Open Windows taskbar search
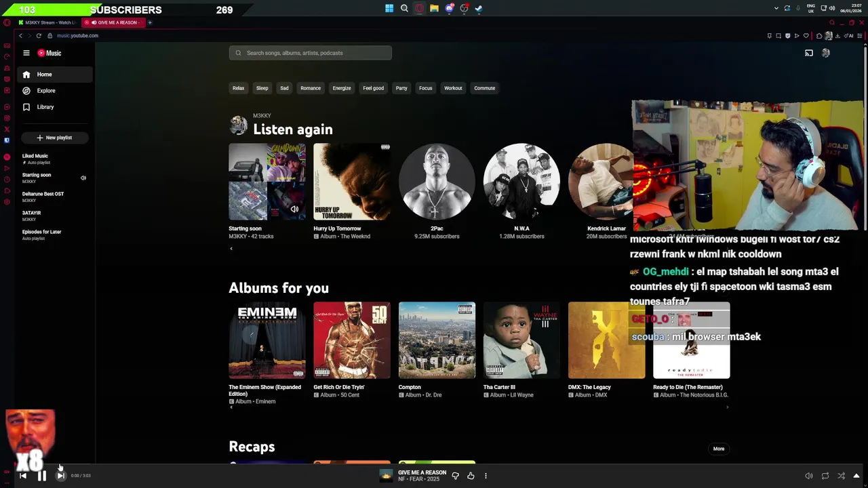Image resolution: width=868 pixels, height=488 pixels. [x=404, y=9]
